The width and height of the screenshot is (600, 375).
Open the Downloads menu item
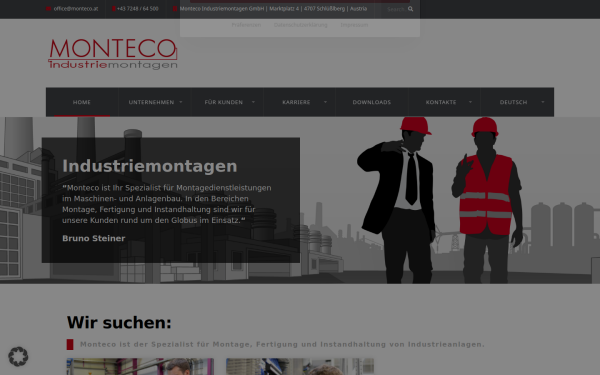click(x=372, y=102)
